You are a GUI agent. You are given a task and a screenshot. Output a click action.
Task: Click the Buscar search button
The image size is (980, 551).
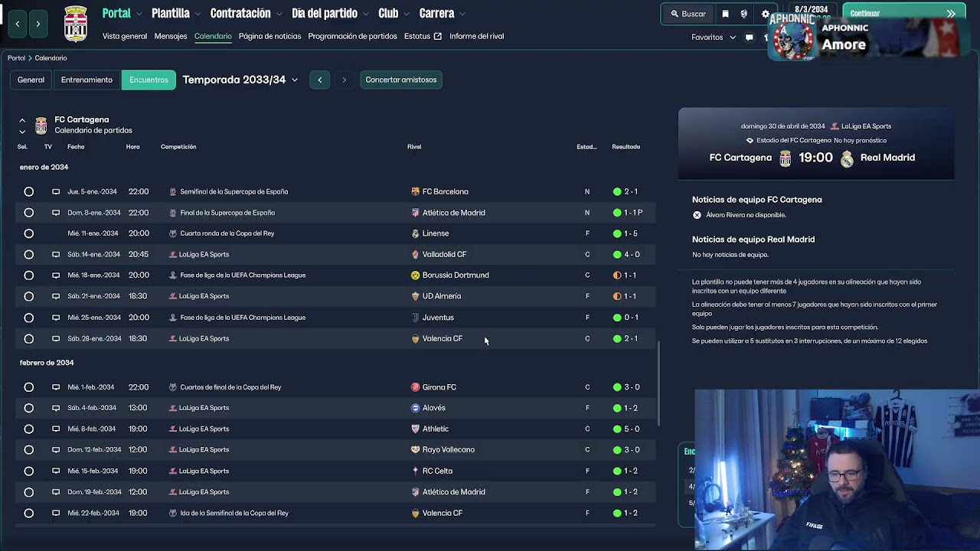click(688, 14)
